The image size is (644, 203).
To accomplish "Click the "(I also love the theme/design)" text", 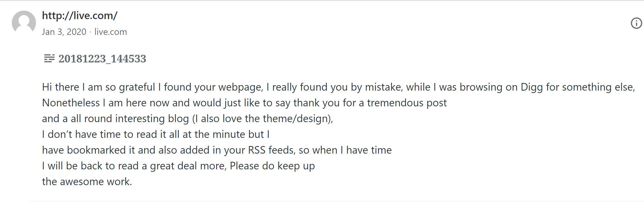I will pyautogui.click(x=262, y=119).
